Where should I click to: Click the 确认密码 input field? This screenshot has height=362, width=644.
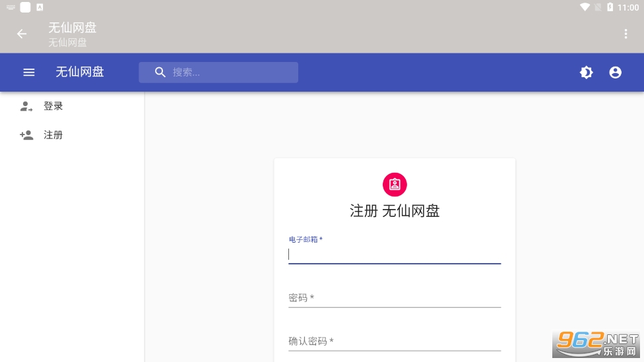click(x=395, y=342)
